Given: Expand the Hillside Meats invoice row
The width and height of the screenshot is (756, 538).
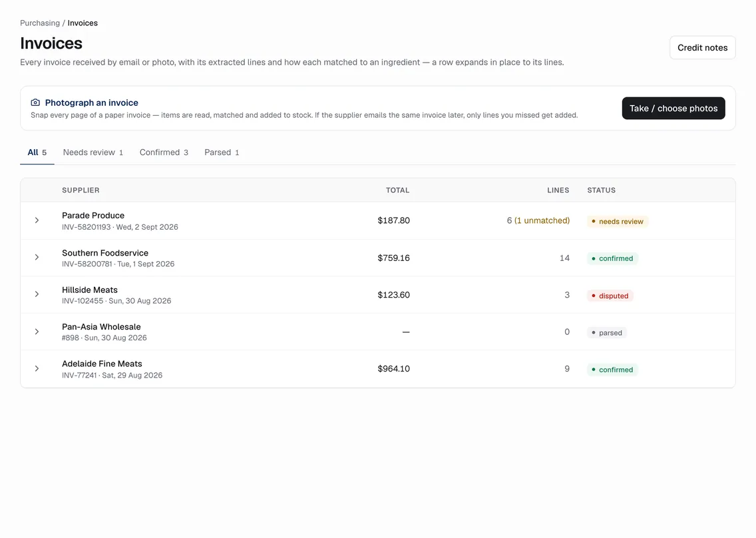Looking at the screenshot, I should coord(37,294).
